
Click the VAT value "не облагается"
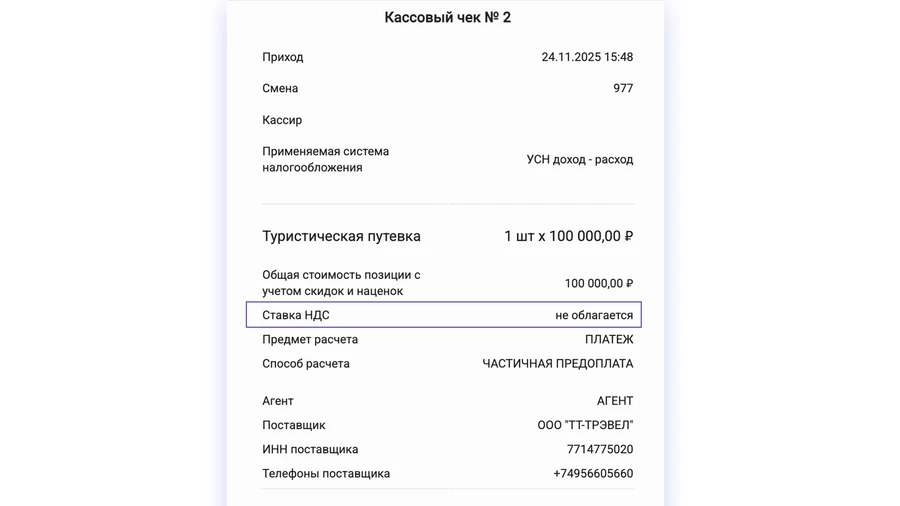[594, 316]
